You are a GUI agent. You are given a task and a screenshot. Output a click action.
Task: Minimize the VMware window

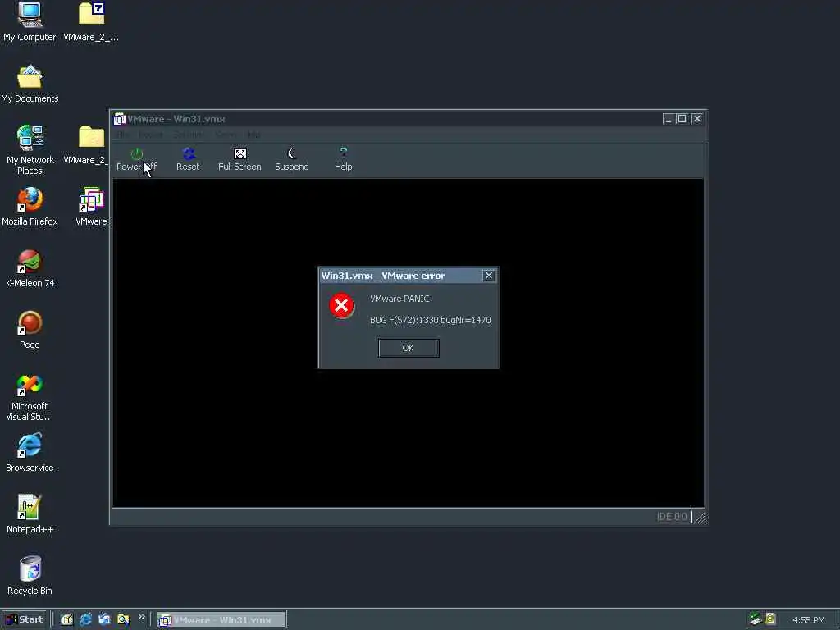[x=668, y=119]
